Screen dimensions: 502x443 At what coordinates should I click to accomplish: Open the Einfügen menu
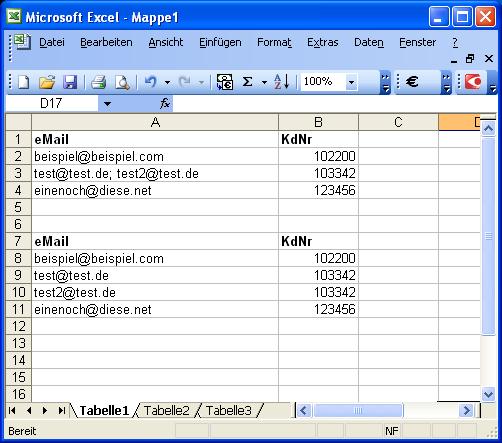click(220, 42)
